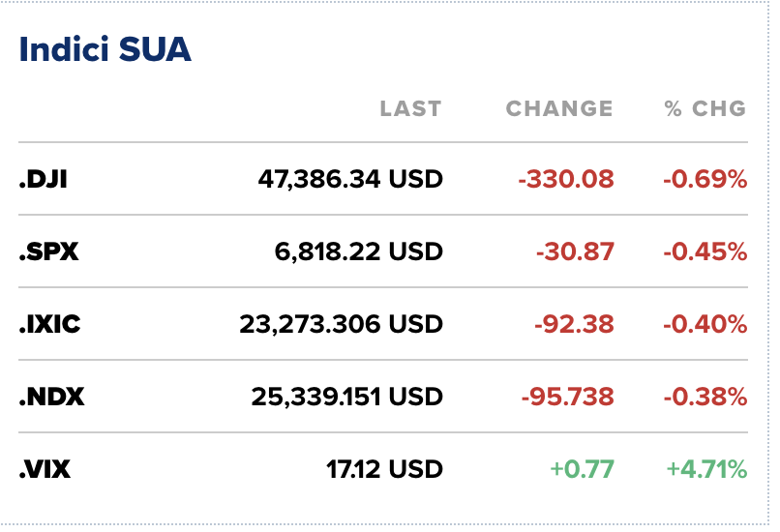
Task: Click DJI percent change -0.69%
Action: click(x=705, y=179)
